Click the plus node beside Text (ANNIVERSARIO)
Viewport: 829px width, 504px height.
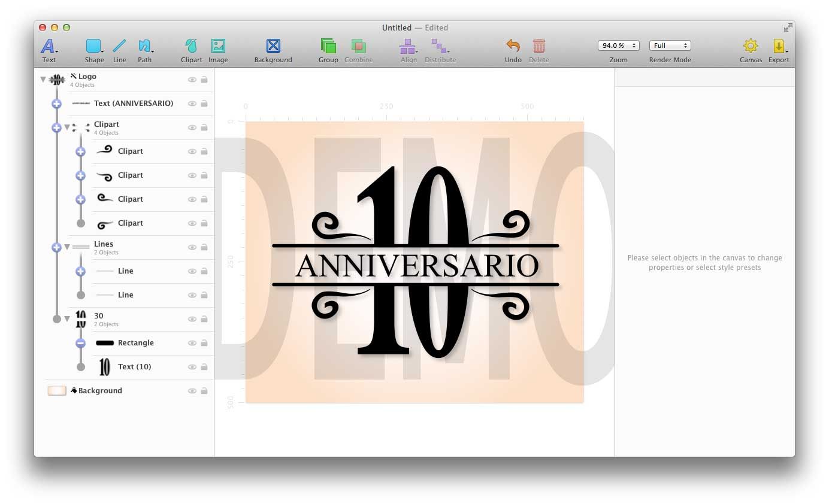click(x=56, y=104)
